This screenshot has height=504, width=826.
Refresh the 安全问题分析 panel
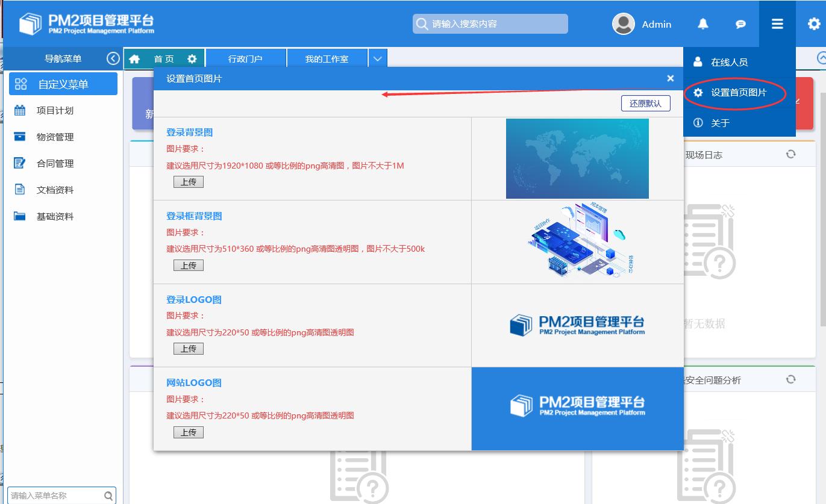tap(790, 379)
